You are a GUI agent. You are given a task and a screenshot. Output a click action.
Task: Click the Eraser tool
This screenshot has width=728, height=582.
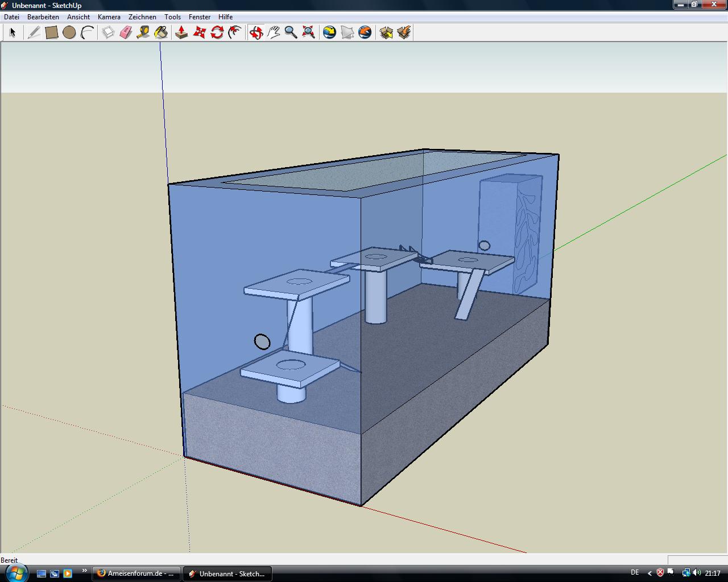[x=126, y=32]
